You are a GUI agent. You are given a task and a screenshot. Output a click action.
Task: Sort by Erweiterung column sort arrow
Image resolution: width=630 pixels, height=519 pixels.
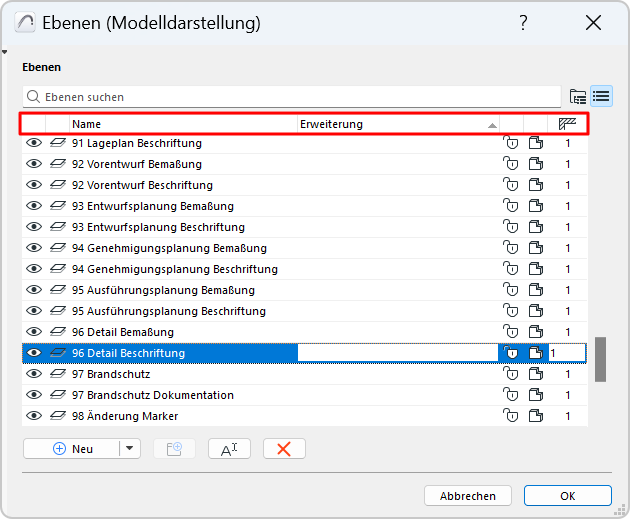pyautogui.click(x=492, y=126)
